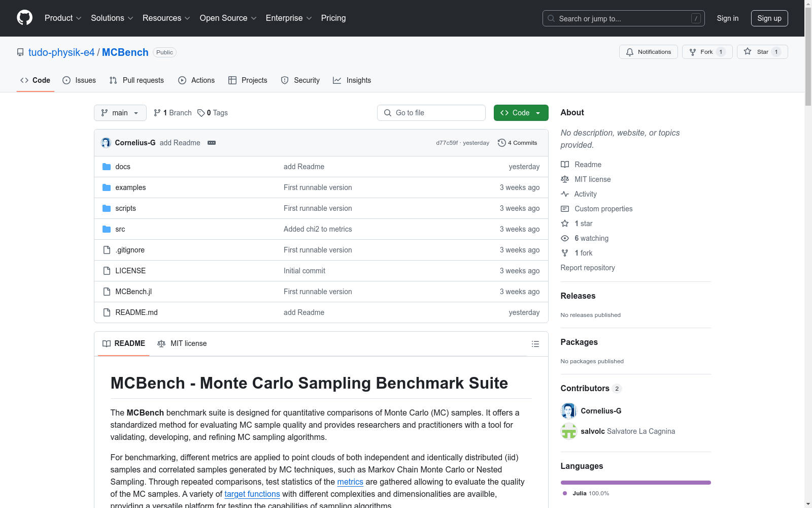
Task: Open commit d77c59f hash link
Action: [x=447, y=143]
